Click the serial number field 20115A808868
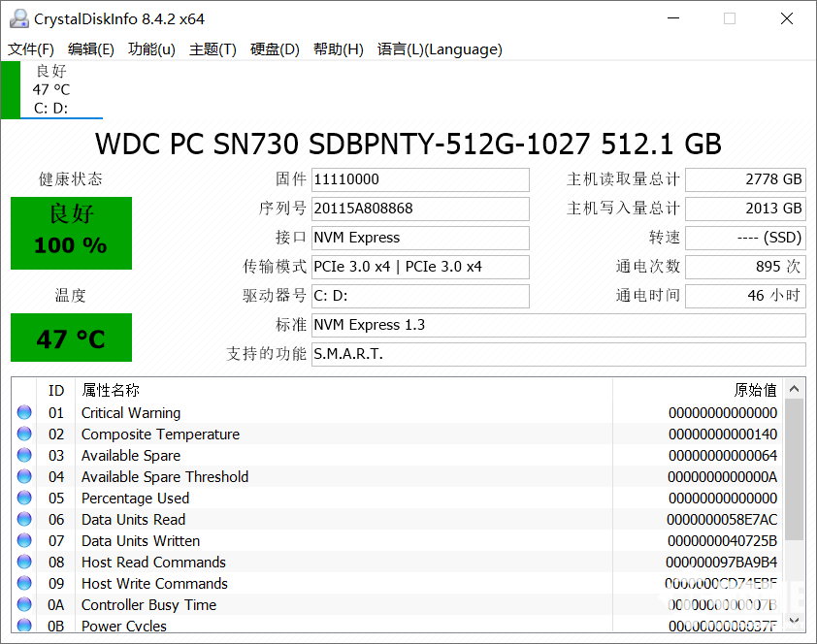This screenshot has height=644, width=817. click(x=420, y=209)
